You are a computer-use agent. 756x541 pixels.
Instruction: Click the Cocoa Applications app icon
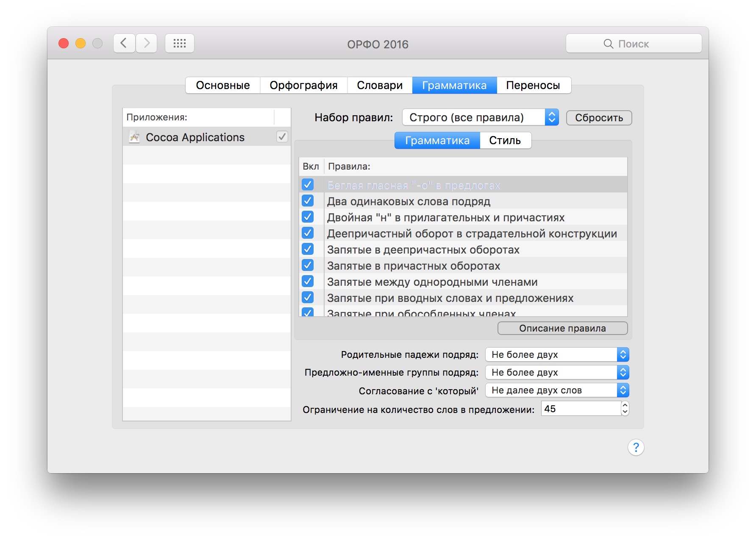(134, 137)
